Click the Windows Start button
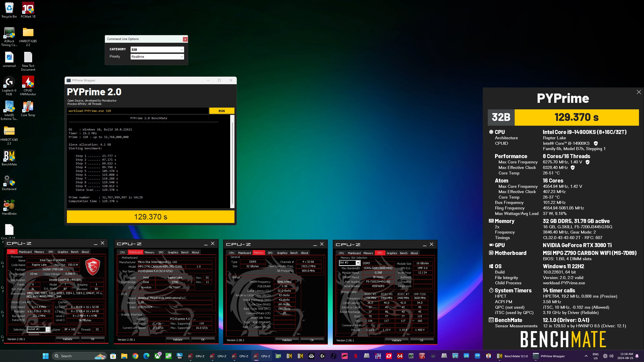The height and width of the screenshot is (362, 644). tap(46, 356)
